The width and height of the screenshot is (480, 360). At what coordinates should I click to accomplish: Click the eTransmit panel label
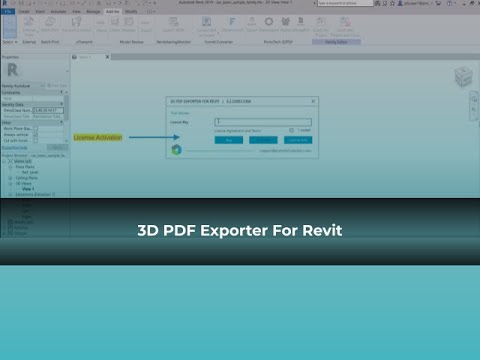tap(85, 42)
